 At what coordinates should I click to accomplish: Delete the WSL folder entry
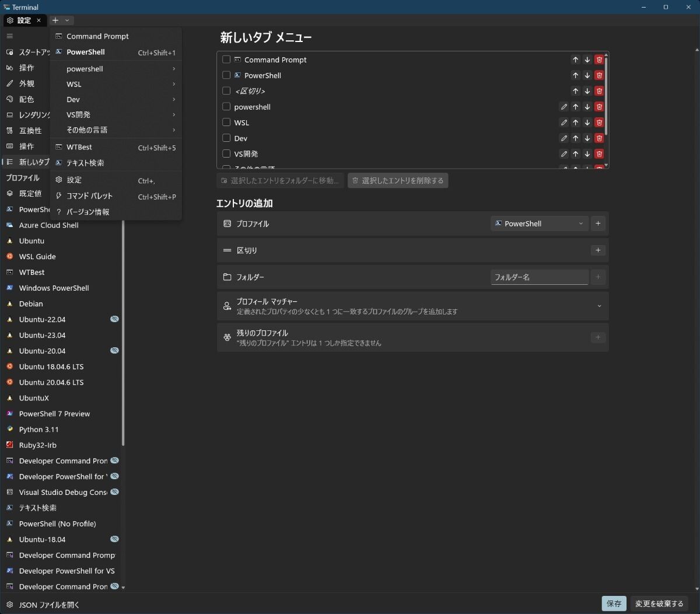click(599, 123)
